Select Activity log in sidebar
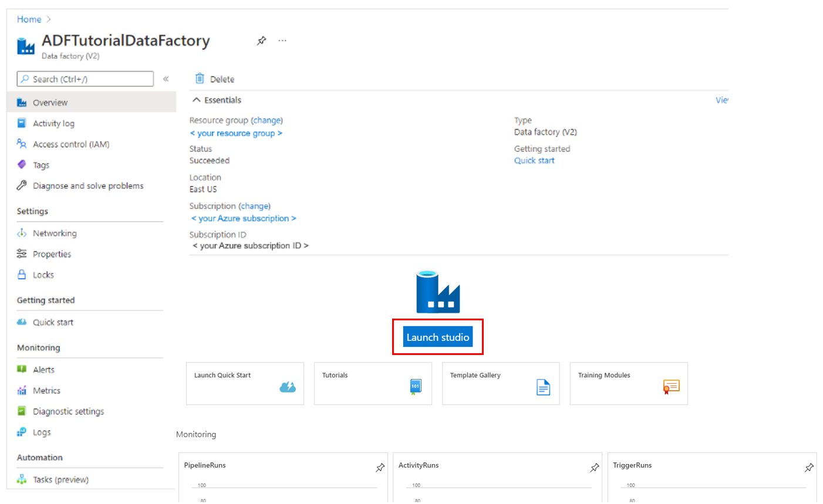This screenshot has height=504, width=823. tap(53, 123)
